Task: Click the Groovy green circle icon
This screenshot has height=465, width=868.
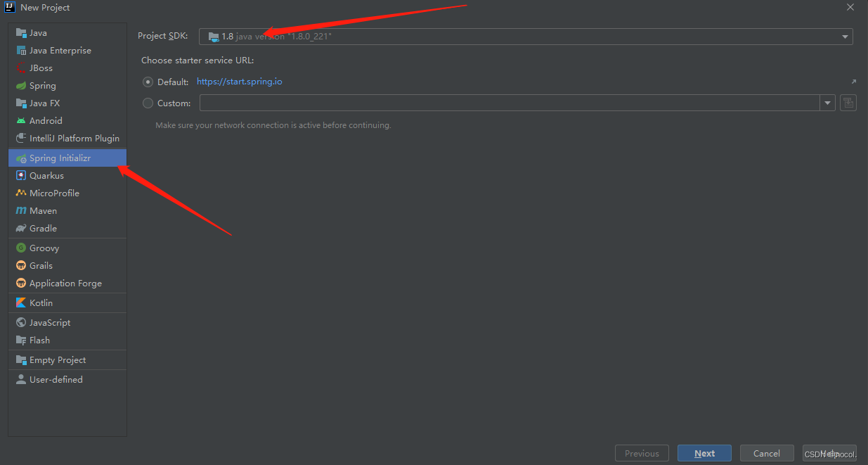Action: coord(21,248)
